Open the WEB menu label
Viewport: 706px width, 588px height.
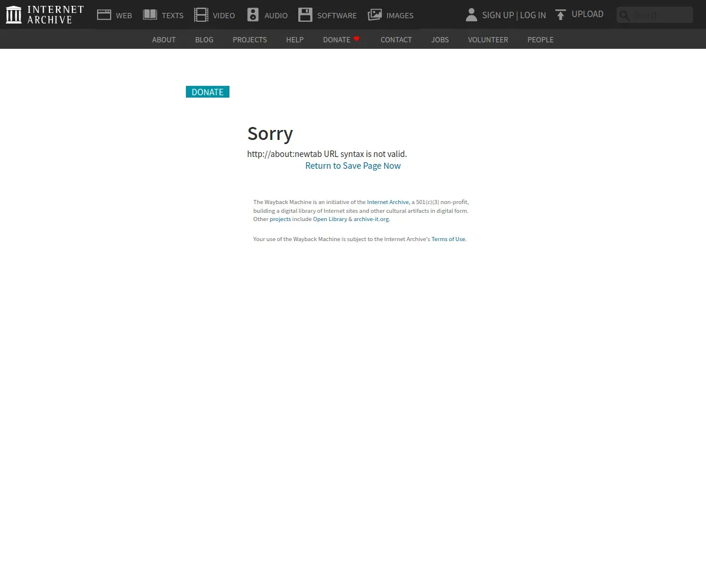tap(124, 16)
